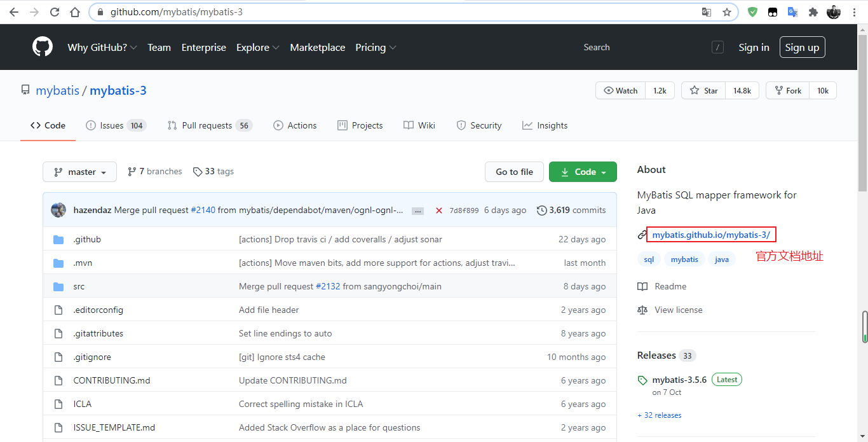868x442 pixels.
Task: Reload the page with the refresh icon
Action: (x=55, y=12)
